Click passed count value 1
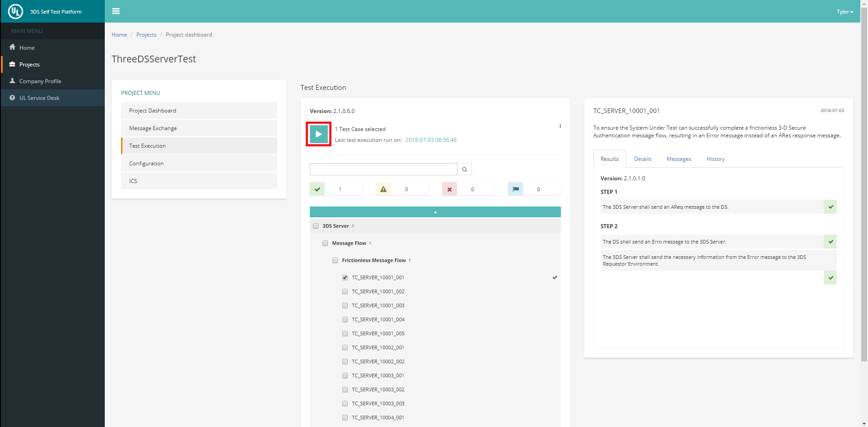Screen dimensions: 868x427 click(x=340, y=189)
